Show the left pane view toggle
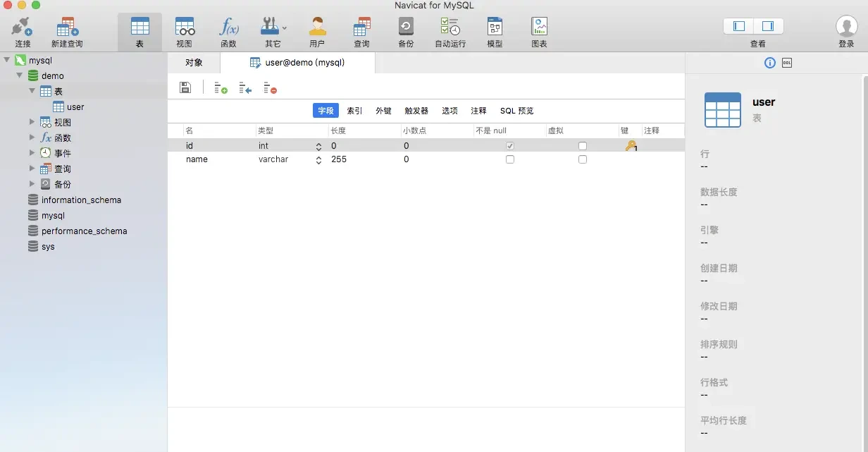The height and width of the screenshot is (452, 868). click(739, 26)
